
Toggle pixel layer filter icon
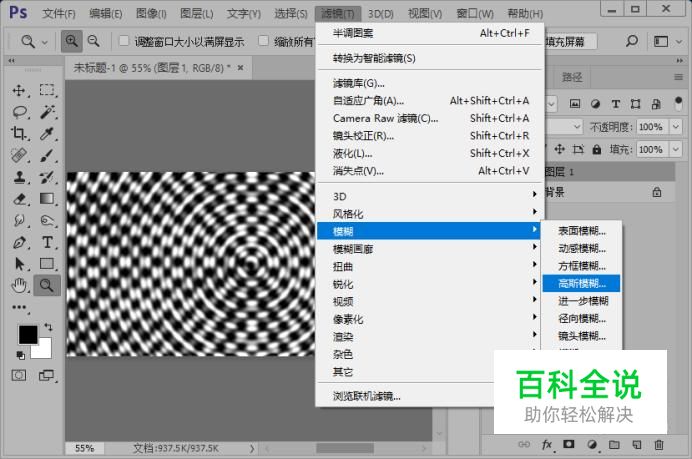pyautogui.click(x=575, y=104)
